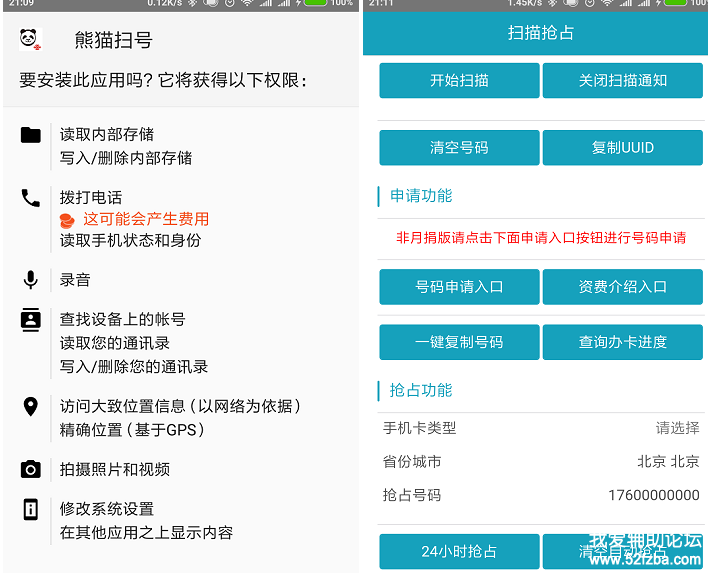The height and width of the screenshot is (573, 708).
Task: Tap 这可能会产生费用 warning text
Action: [x=146, y=219]
